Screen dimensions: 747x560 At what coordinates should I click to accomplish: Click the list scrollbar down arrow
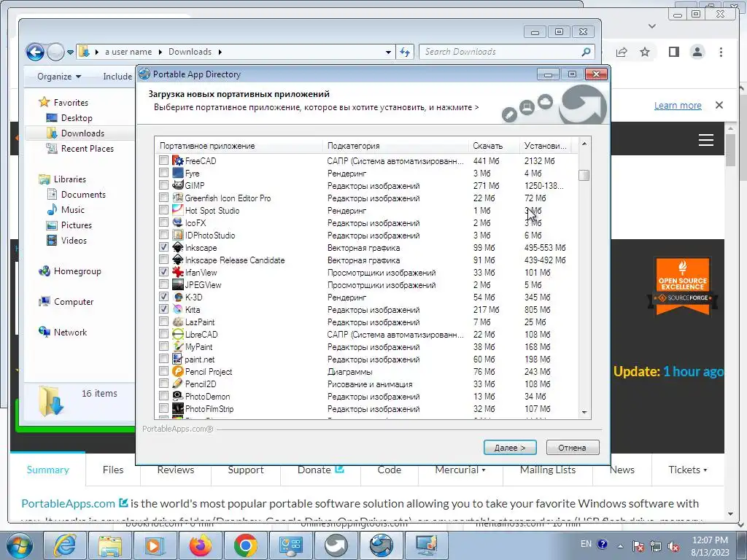[x=584, y=413]
